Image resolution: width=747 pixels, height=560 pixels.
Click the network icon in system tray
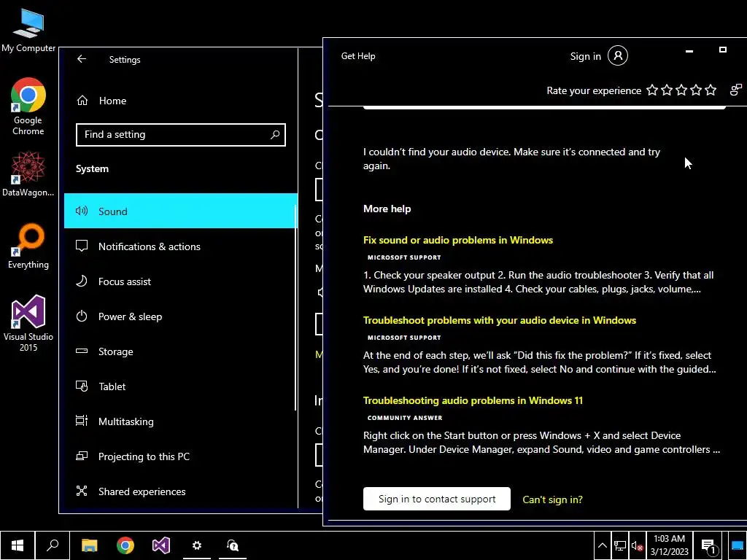tap(620, 545)
